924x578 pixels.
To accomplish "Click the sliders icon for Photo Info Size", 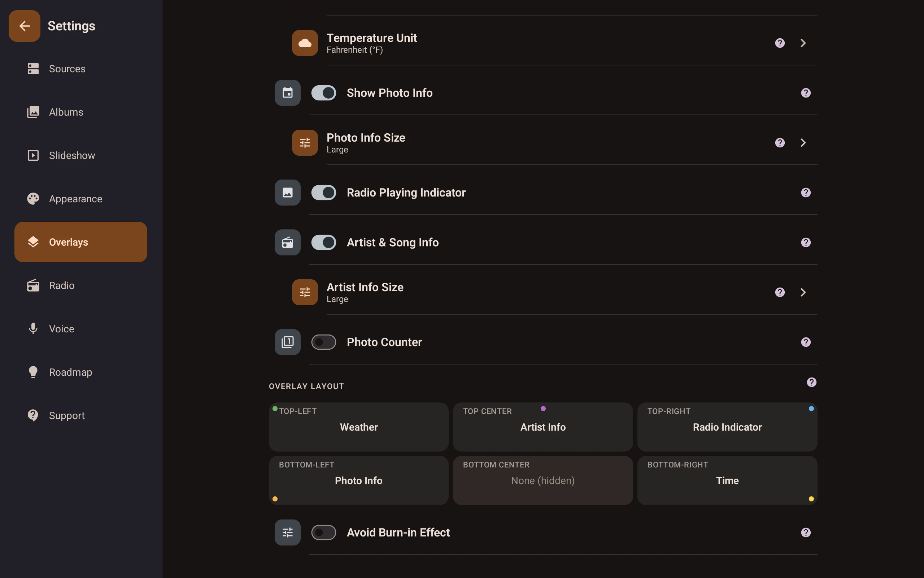I will pos(305,143).
